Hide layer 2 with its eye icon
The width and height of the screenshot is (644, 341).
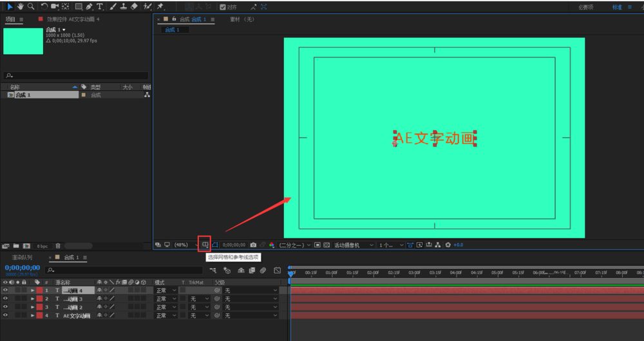click(x=5, y=299)
